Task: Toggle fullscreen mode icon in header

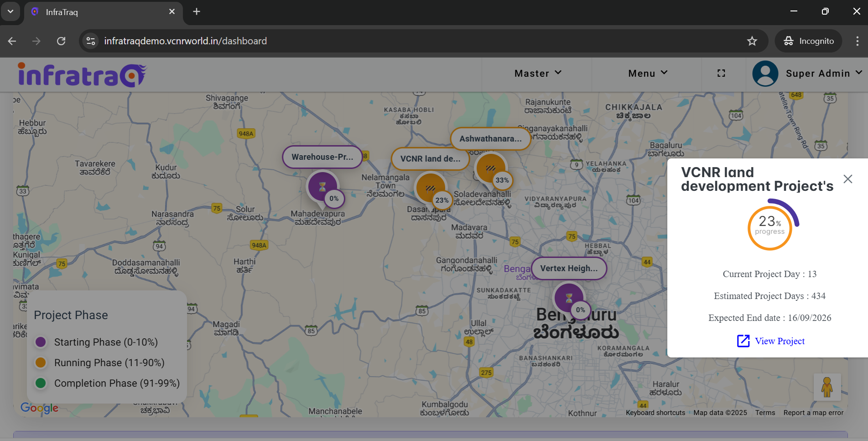Action: pos(721,73)
